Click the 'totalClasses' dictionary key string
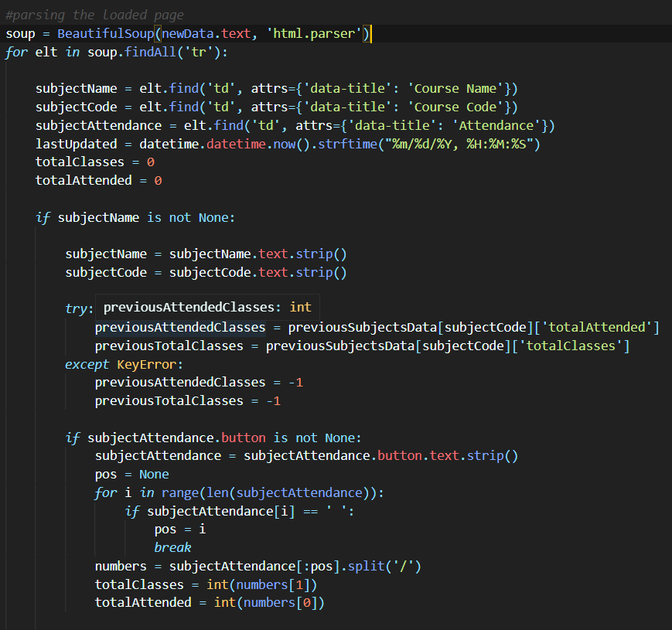This screenshot has height=630, width=672. [576, 346]
